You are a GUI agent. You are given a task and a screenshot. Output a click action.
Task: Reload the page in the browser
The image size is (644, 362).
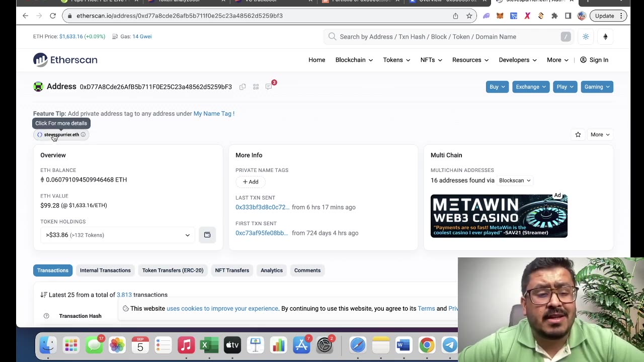coord(53,16)
